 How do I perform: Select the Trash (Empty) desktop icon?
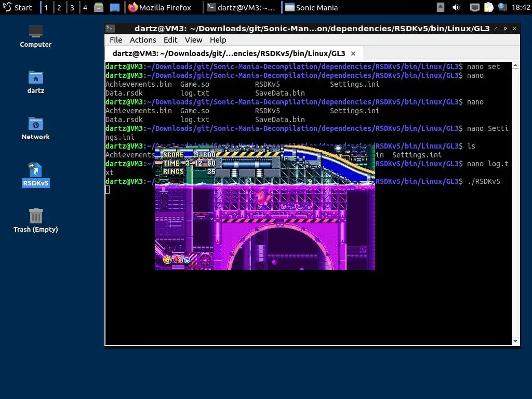click(36, 220)
